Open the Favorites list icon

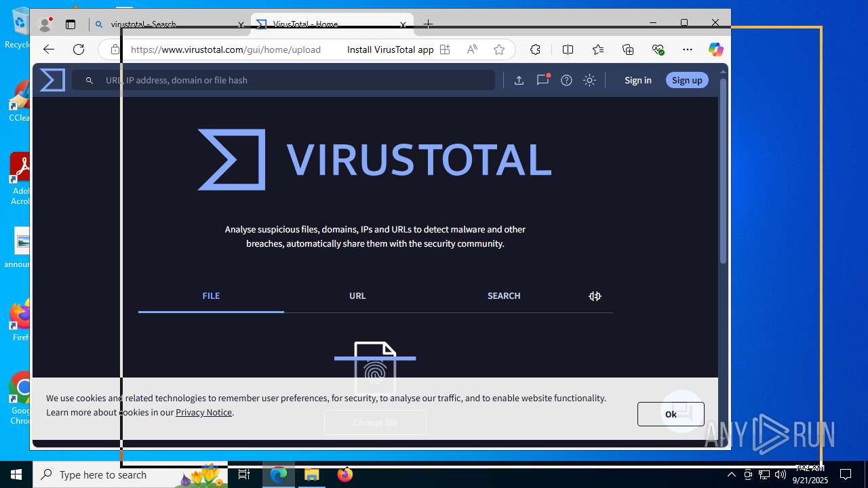(x=597, y=49)
